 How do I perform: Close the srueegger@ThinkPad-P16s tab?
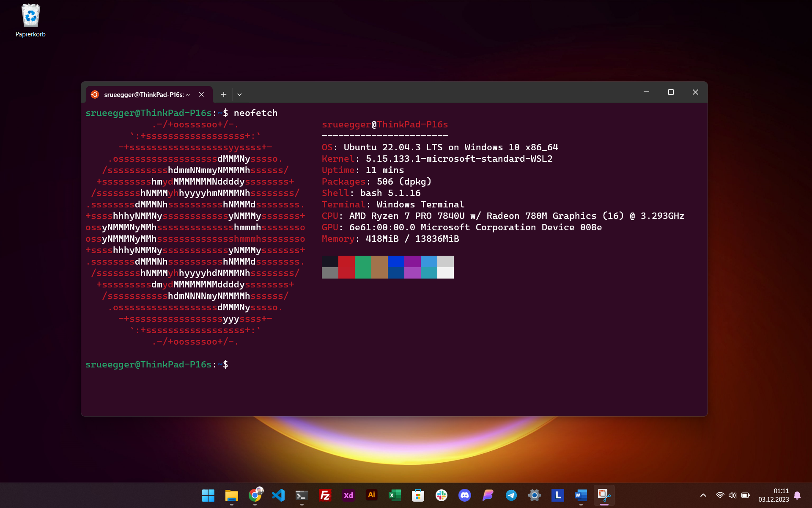coord(201,94)
